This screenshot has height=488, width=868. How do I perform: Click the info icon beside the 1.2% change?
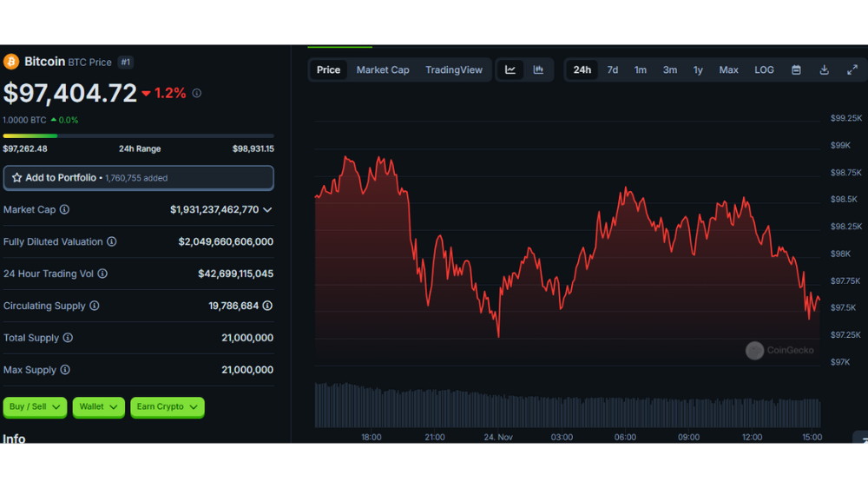click(196, 93)
